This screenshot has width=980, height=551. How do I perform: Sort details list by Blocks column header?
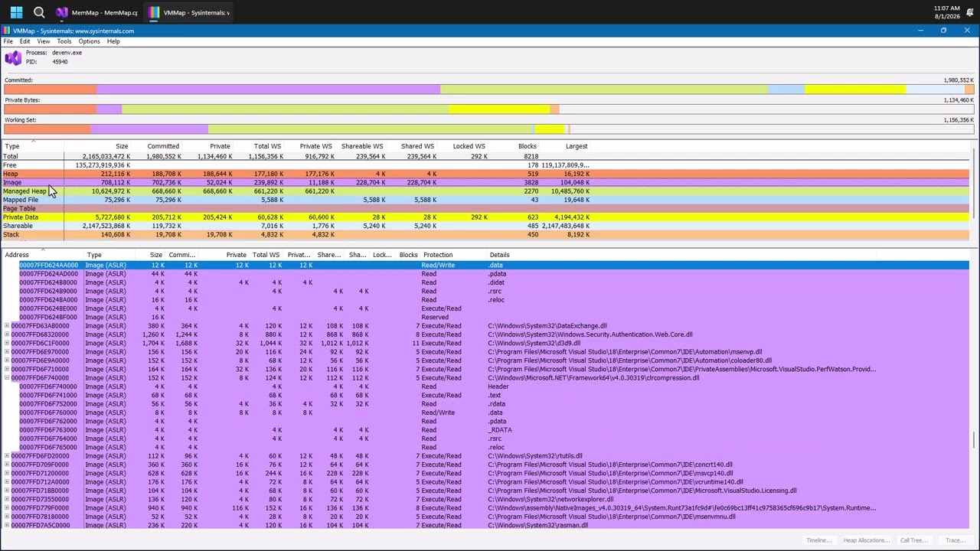coord(408,255)
